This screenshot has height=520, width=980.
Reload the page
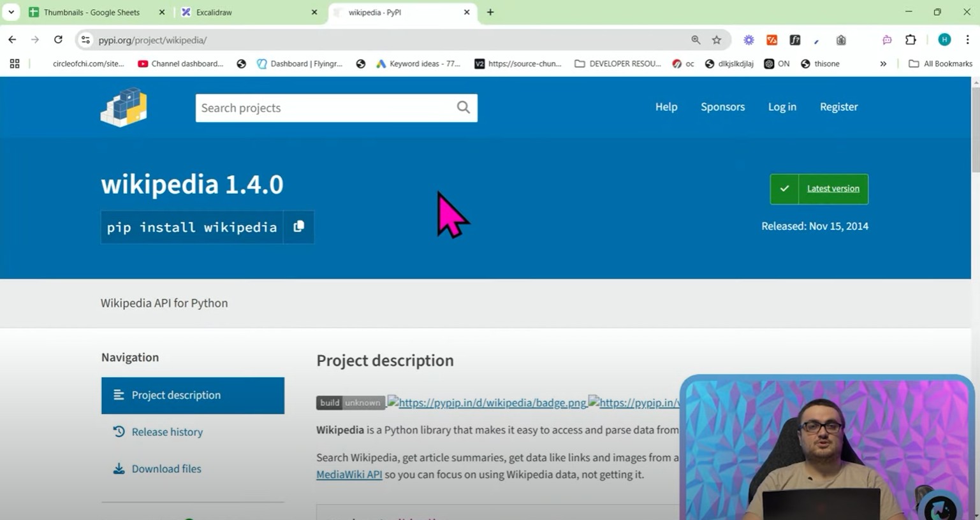(x=58, y=40)
